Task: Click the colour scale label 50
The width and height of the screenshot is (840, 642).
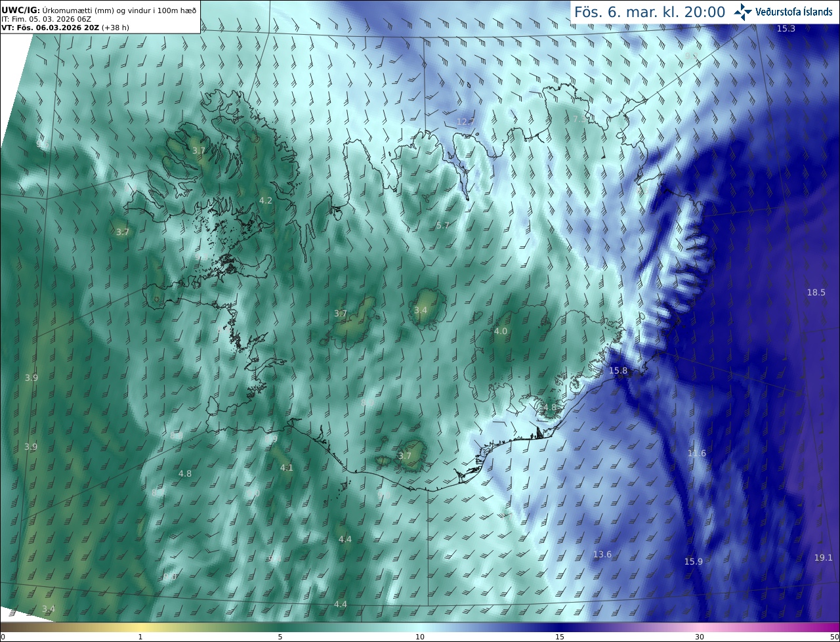Action: click(x=835, y=637)
